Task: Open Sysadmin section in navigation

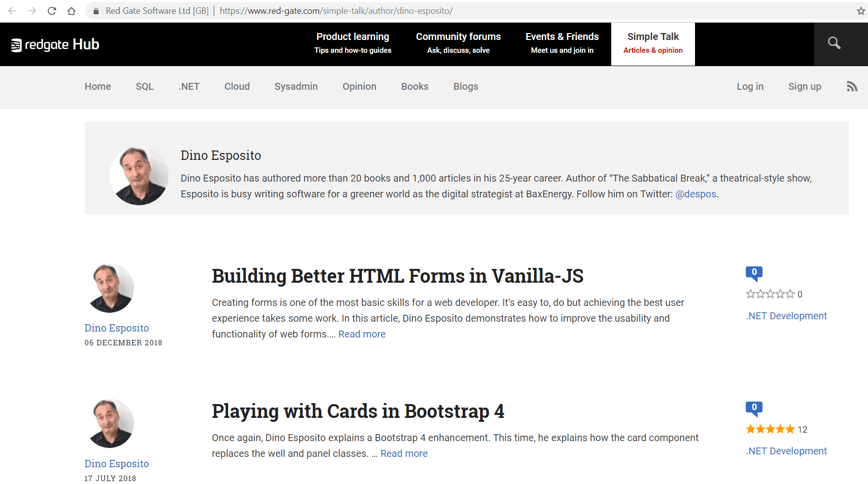Action: coord(296,86)
